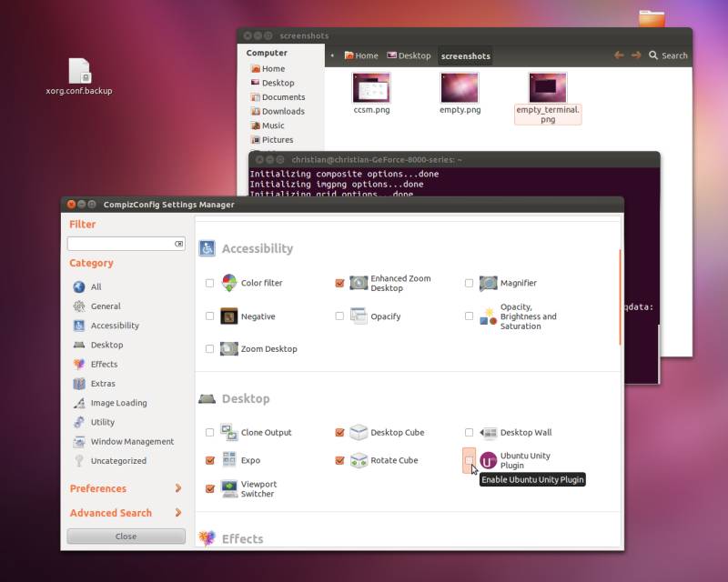Open Documents in file window sidebar

(x=278, y=97)
